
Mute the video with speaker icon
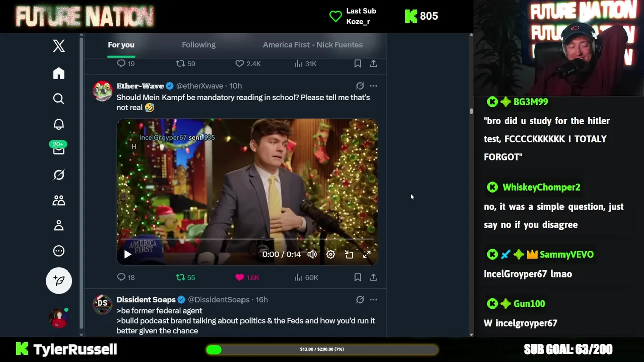(x=312, y=254)
